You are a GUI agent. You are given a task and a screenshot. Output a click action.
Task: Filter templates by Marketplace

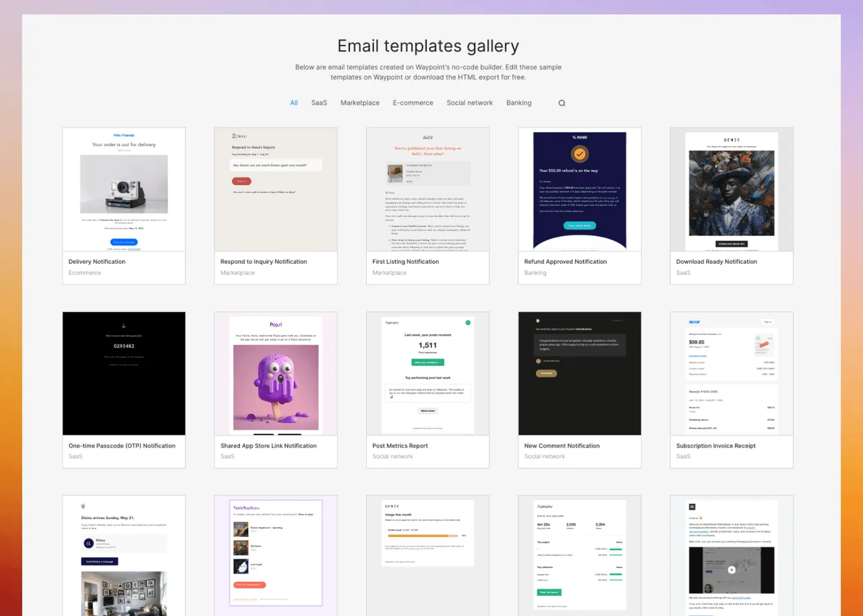360,103
